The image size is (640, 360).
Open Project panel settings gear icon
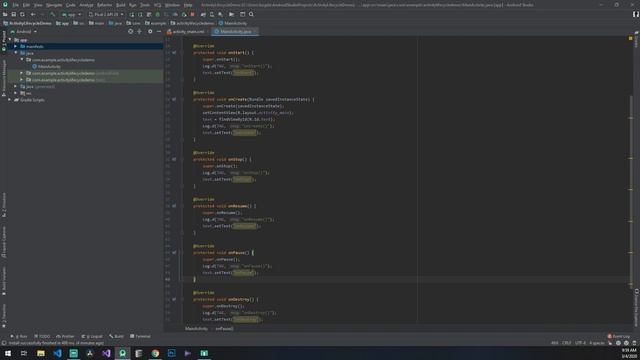coord(150,31)
